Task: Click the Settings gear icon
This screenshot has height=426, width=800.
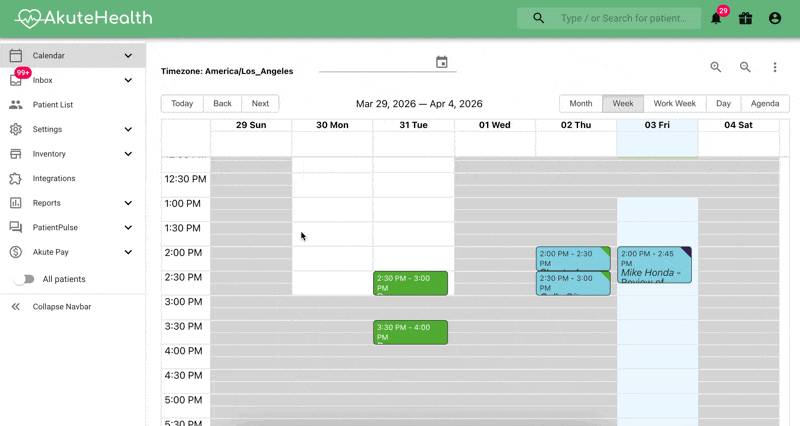Action: [x=16, y=129]
